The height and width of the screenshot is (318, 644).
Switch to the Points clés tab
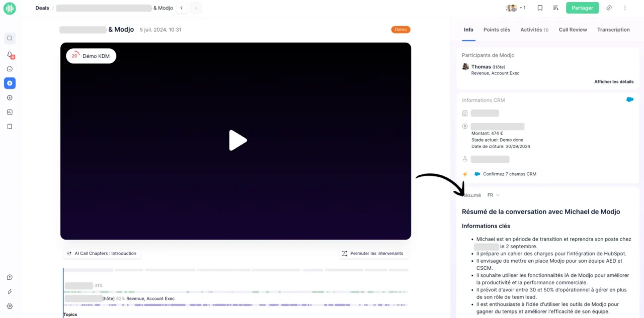497,30
